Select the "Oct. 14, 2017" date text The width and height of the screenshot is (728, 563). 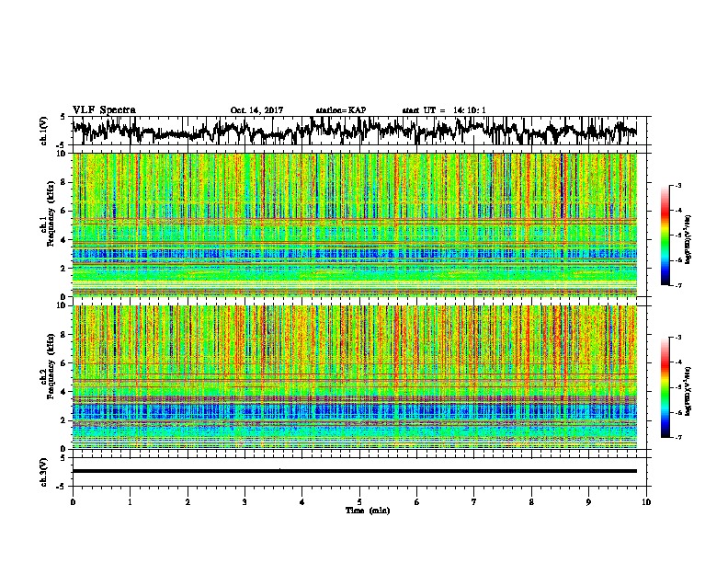[256, 110]
